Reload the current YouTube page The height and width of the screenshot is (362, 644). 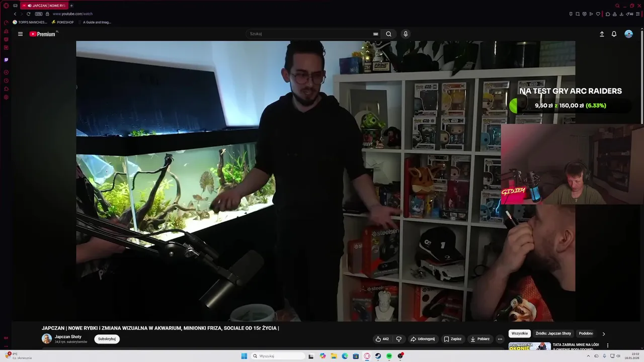(x=29, y=14)
